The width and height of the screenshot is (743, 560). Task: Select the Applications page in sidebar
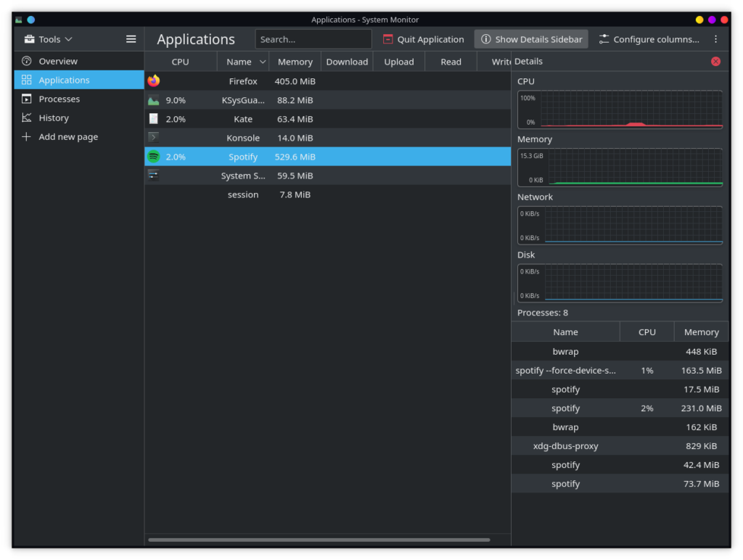(x=78, y=80)
